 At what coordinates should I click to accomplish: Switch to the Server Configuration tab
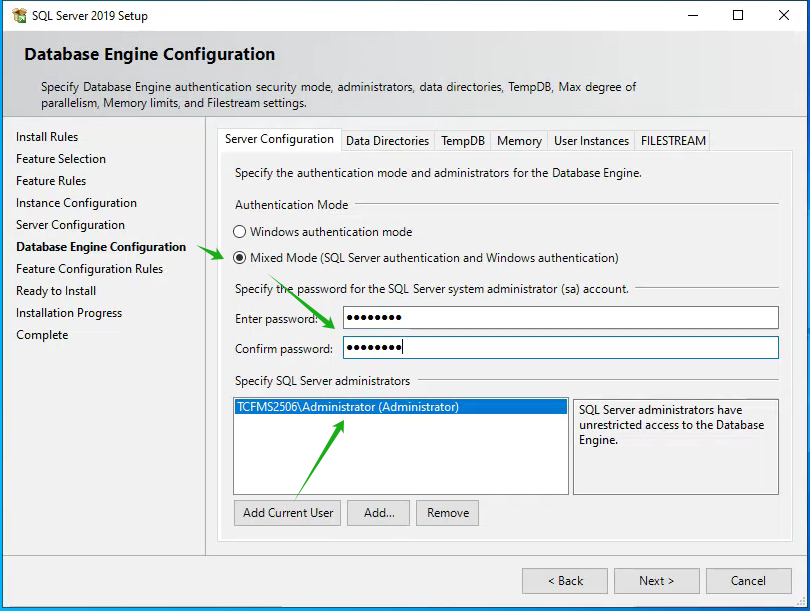tap(279, 139)
